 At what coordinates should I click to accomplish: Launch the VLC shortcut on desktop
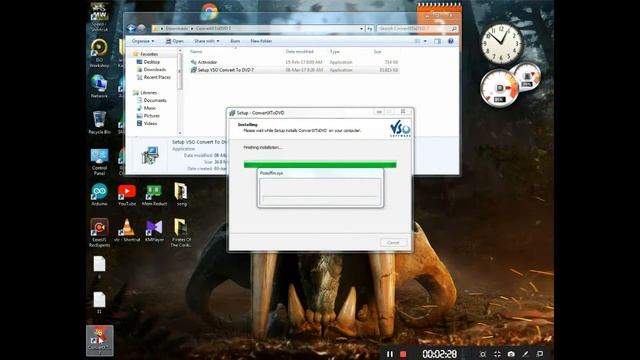(127, 230)
